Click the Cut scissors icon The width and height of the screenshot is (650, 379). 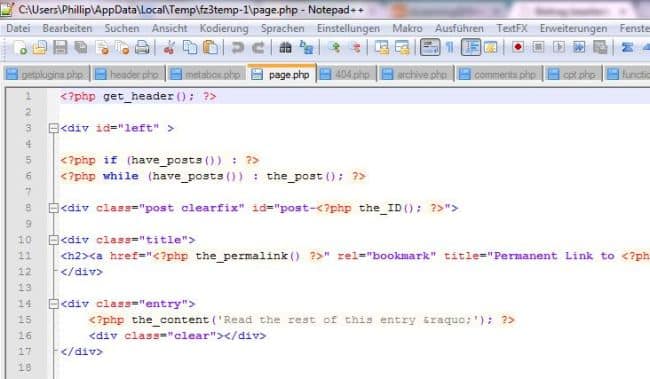tap(169, 48)
